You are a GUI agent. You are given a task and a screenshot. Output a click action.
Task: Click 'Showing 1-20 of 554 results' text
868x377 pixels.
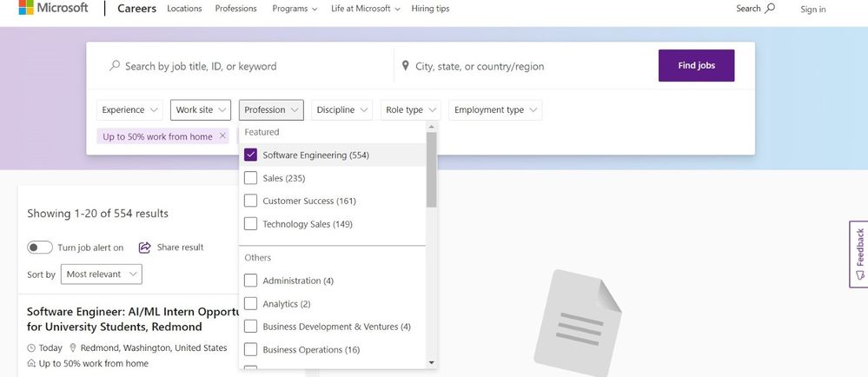pos(97,213)
